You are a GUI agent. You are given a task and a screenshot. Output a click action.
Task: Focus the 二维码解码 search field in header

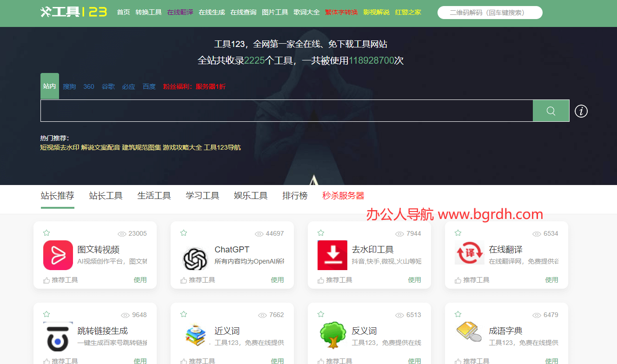click(490, 13)
